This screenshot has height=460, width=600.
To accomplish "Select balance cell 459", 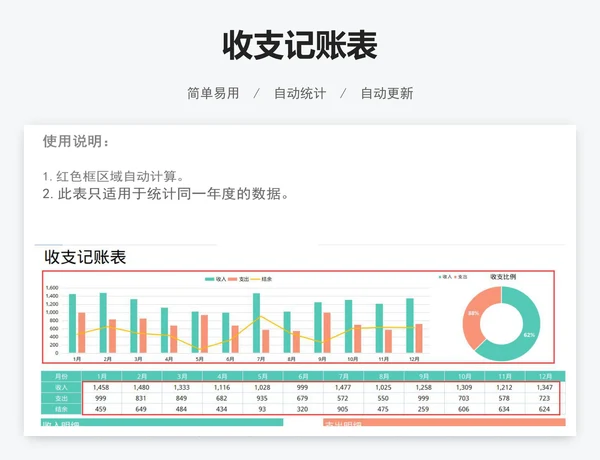I will pos(101,409).
